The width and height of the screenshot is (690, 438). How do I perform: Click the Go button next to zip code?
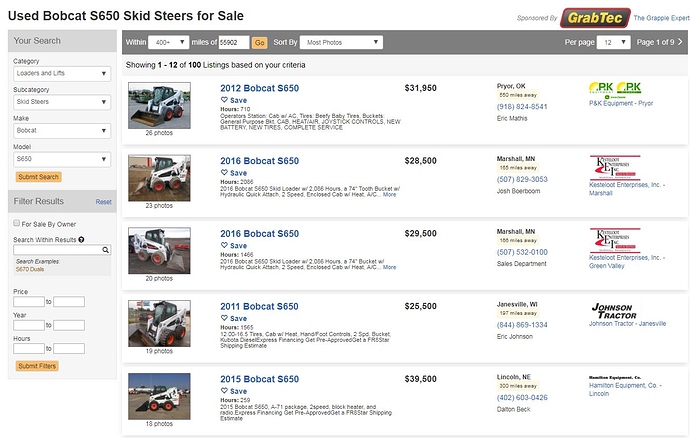click(x=260, y=43)
